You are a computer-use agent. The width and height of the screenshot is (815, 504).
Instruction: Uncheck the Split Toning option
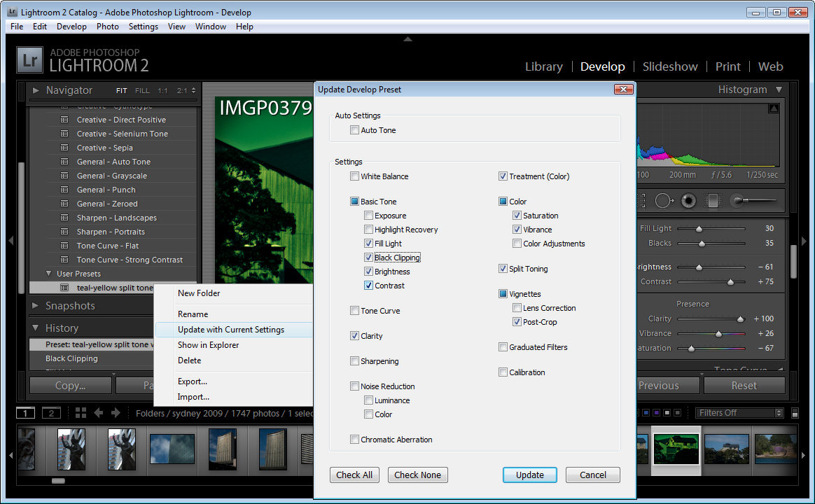503,269
